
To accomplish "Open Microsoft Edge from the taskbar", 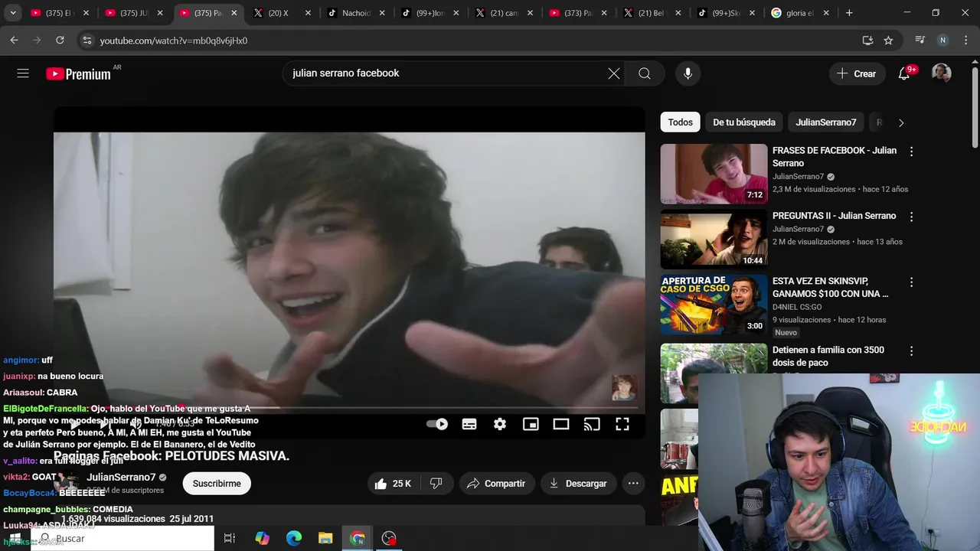I will (x=294, y=539).
